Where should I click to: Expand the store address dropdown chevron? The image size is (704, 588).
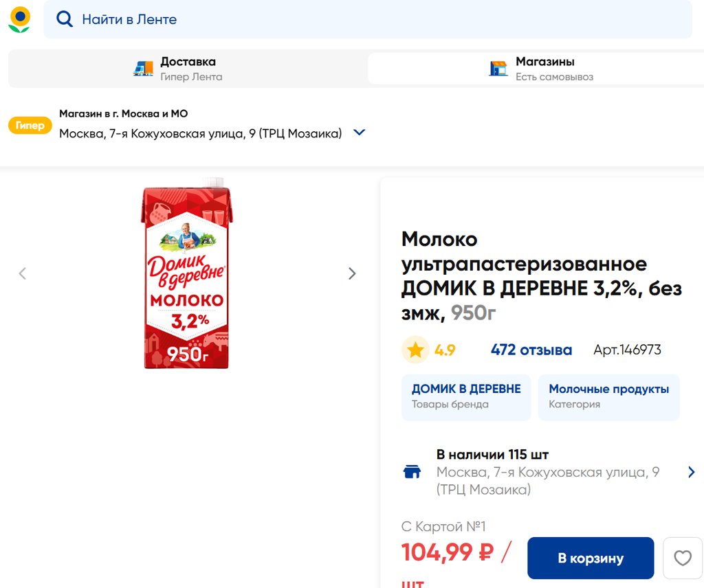click(359, 133)
